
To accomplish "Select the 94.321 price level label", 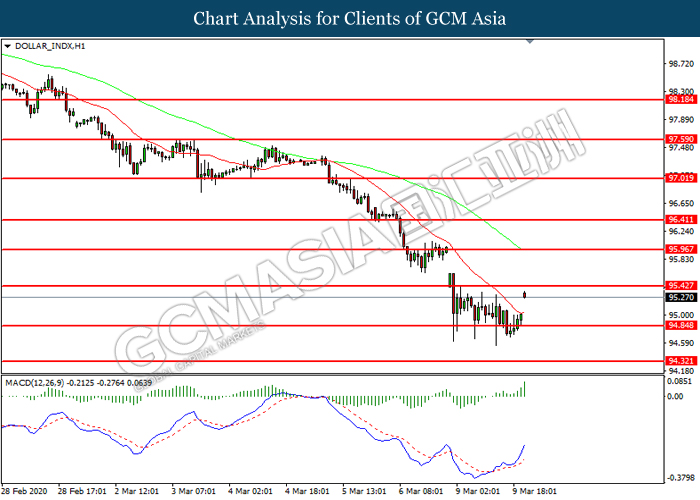I will point(681,360).
